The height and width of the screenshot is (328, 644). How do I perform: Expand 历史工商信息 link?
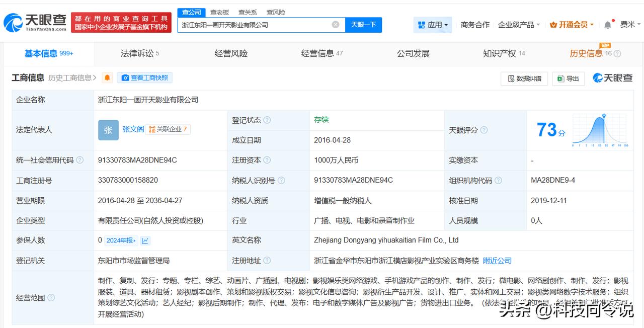pos(73,78)
